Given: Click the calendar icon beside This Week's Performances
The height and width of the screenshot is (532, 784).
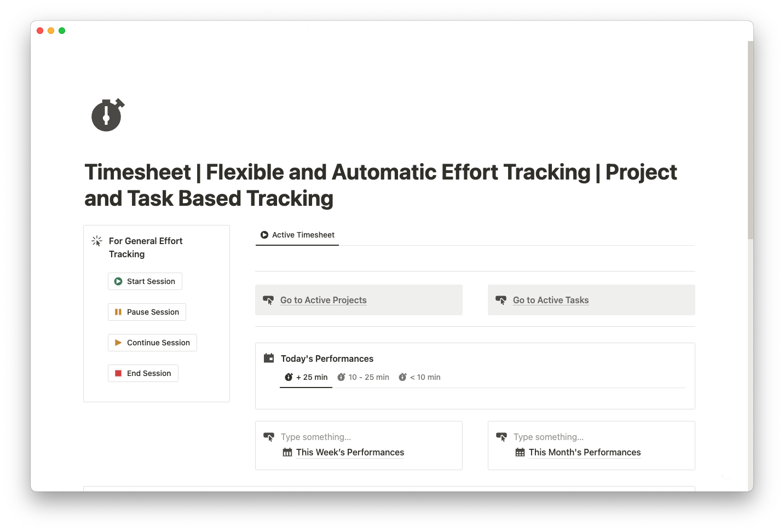Looking at the screenshot, I should point(287,452).
